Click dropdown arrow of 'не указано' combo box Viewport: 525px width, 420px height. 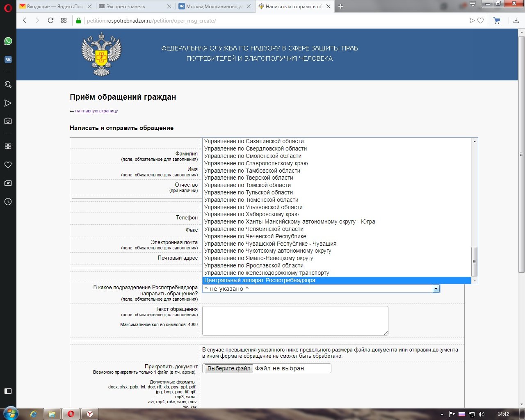436,289
